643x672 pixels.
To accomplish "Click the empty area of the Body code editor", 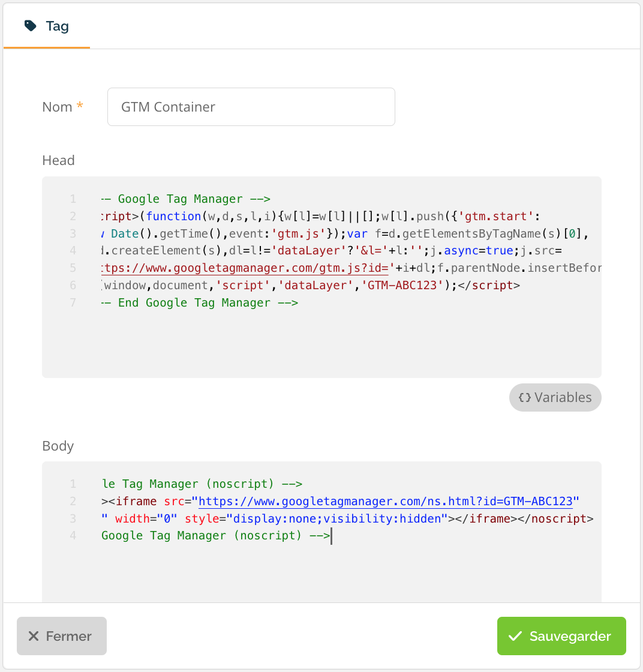I will [x=321, y=572].
